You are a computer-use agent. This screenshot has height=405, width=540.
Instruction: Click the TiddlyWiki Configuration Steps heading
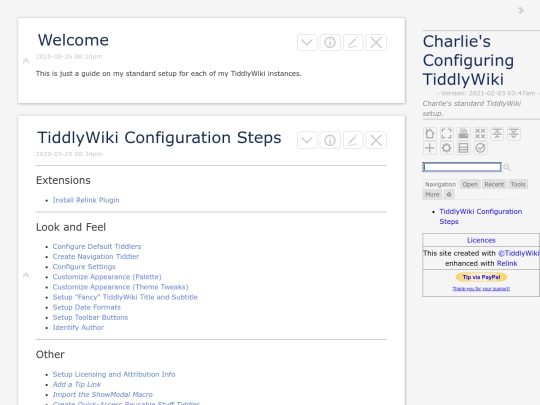(x=159, y=138)
